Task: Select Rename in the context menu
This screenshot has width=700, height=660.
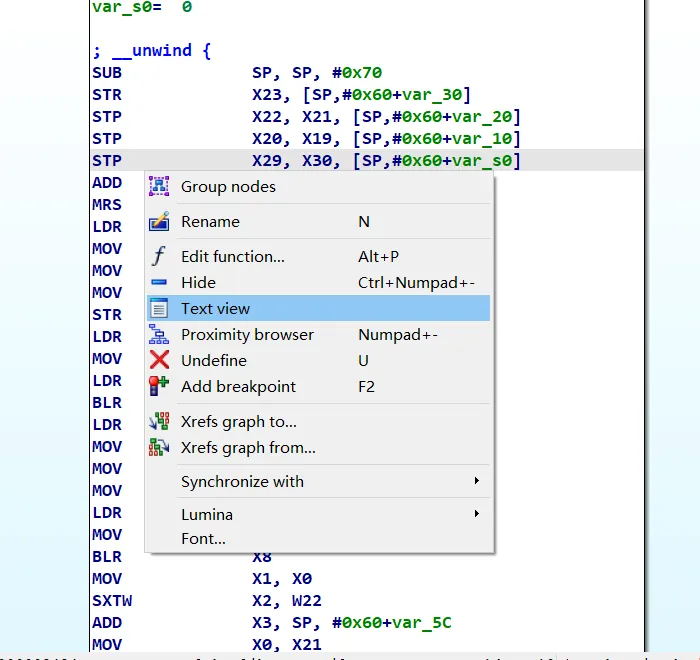Action: click(x=319, y=221)
